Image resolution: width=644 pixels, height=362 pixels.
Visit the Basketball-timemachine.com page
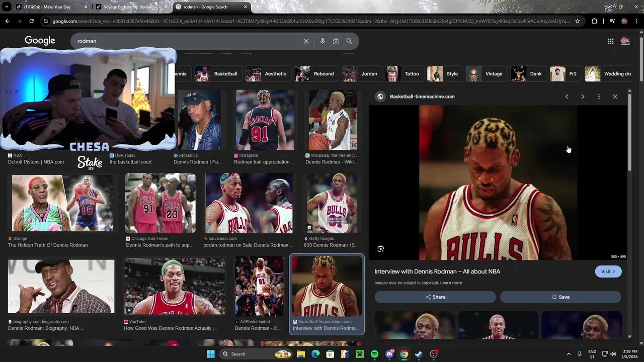click(608, 271)
